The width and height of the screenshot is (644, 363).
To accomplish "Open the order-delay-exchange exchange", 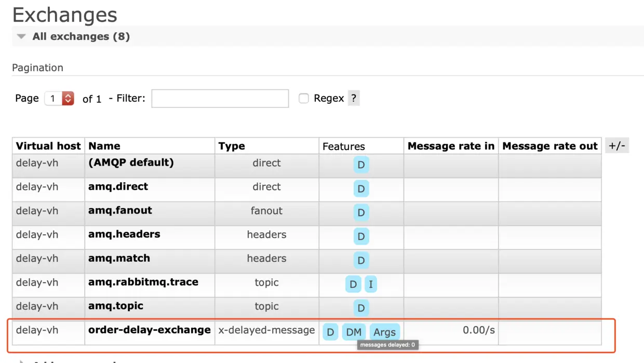I will coord(150,330).
